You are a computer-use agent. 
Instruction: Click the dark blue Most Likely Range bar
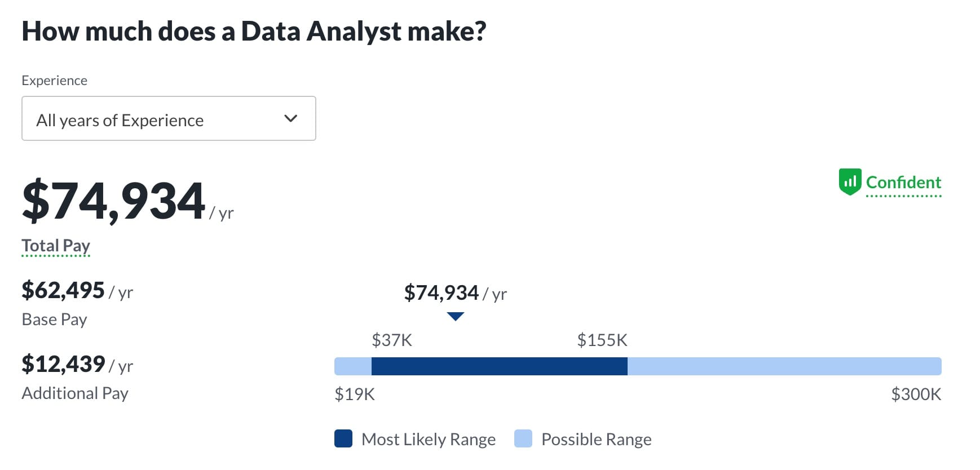coord(499,366)
